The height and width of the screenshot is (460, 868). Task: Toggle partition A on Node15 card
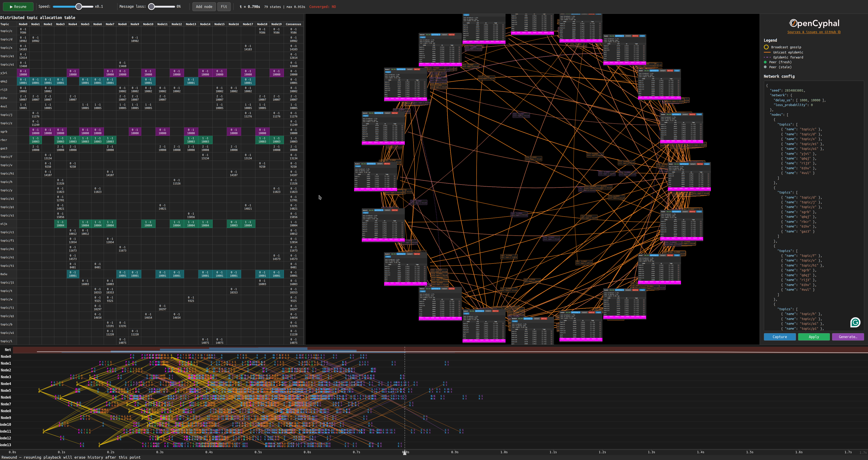click(x=371, y=164)
